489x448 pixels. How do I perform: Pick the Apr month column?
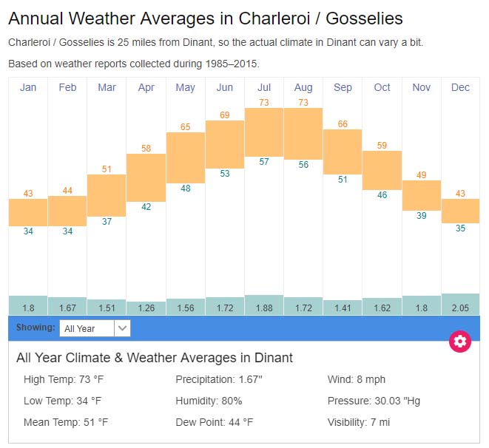tap(146, 87)
